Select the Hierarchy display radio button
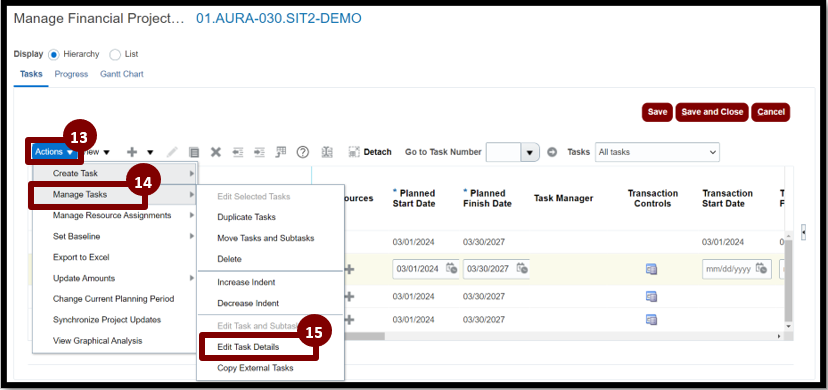The image size is (828, 390). [53, 54]
